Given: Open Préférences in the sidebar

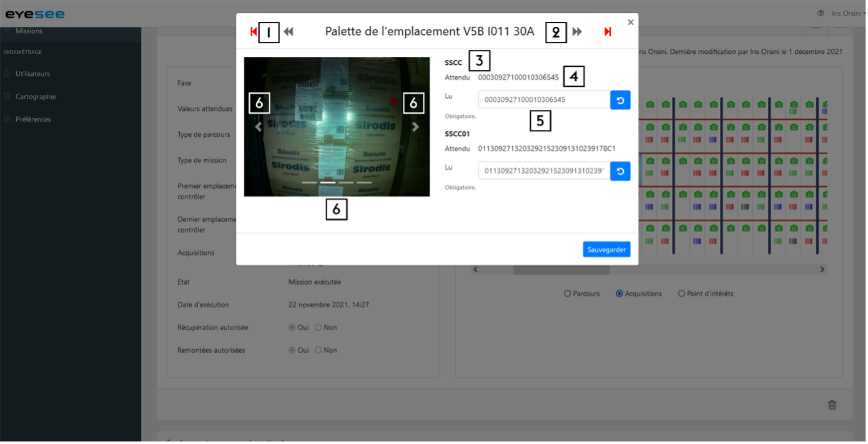Looking at the screenshot, I should (33, 119).
